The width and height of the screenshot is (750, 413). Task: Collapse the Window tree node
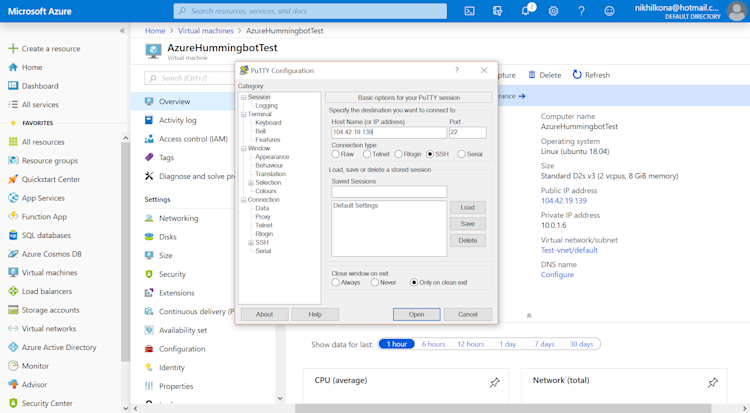[x=243, y=148]
